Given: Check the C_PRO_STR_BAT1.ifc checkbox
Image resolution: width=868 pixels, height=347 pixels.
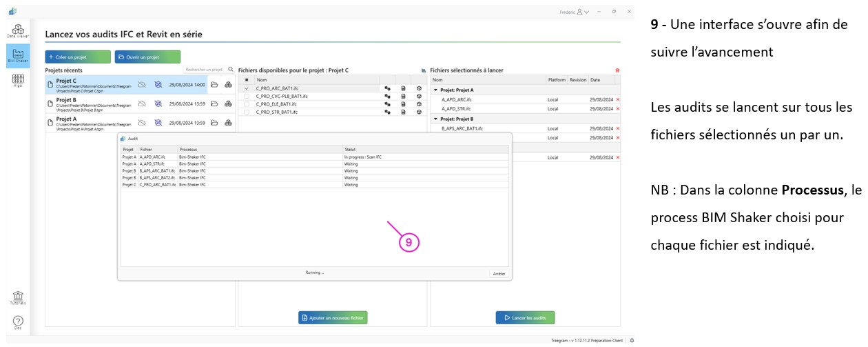Looking at the screenshot, I should [x=247, y=112].
